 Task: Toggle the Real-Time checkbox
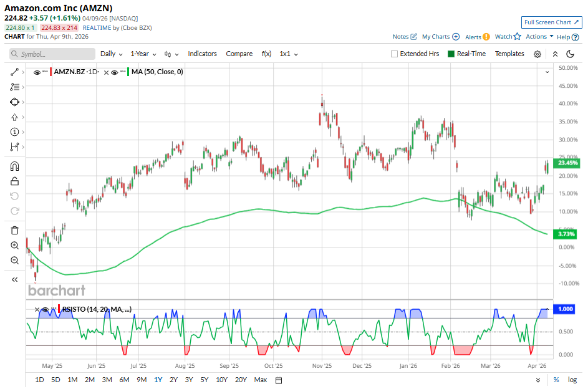tap(451, 54)
